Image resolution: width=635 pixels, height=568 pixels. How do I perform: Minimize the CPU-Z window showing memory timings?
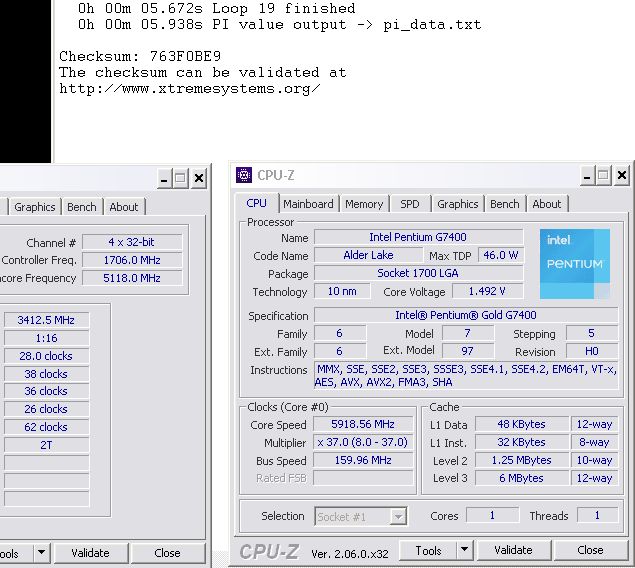(165, 178)
